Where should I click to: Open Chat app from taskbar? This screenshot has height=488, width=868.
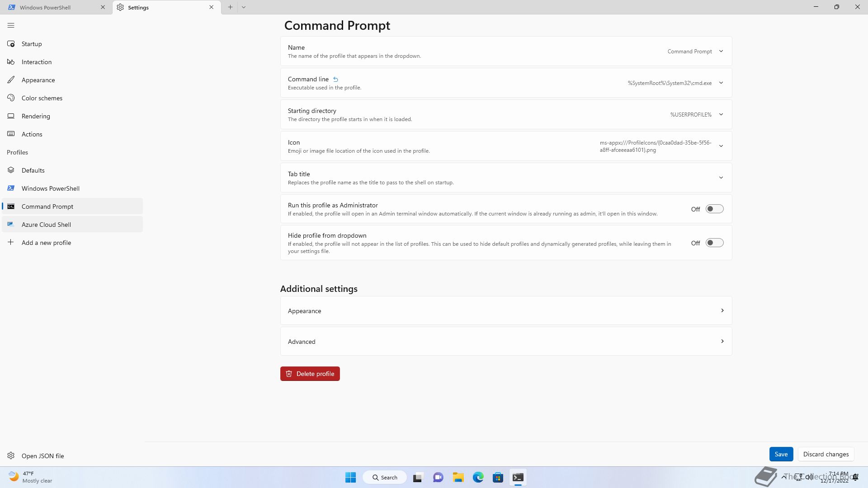438,478
